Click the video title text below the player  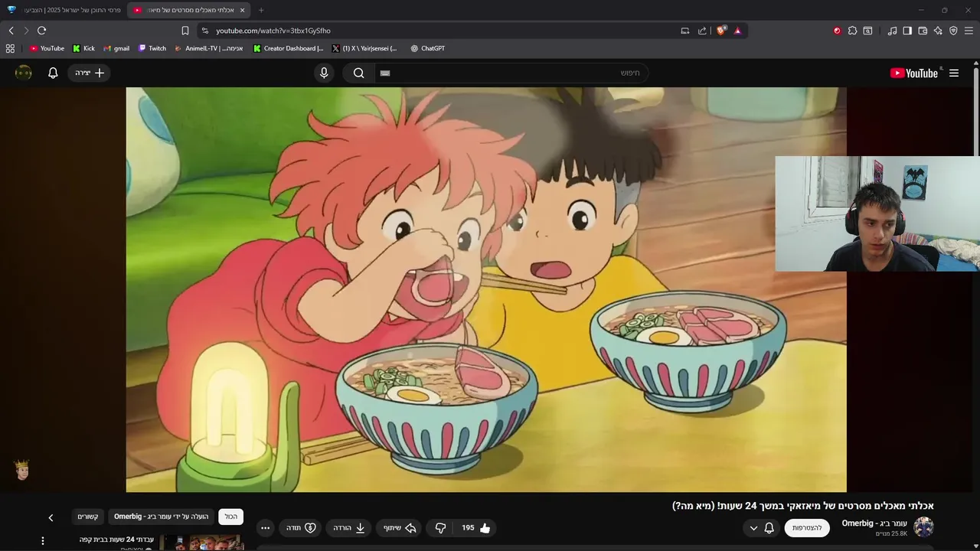803,506
